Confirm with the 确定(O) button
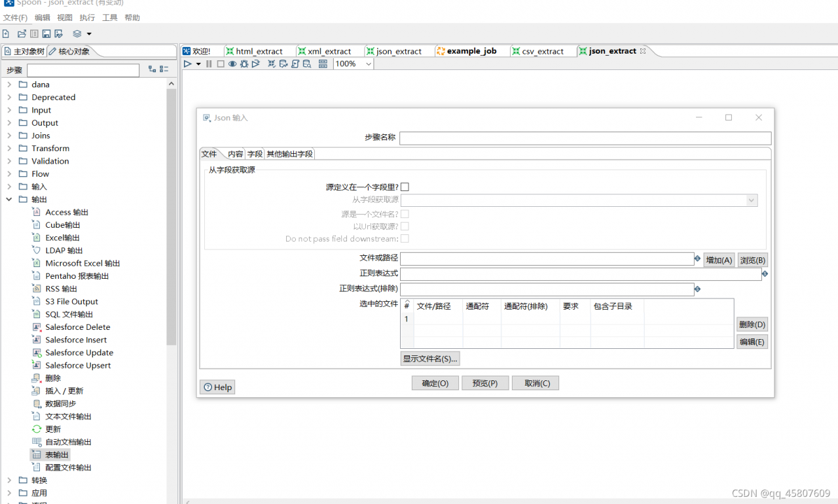 pyautogui.click(x=435, y=383)
